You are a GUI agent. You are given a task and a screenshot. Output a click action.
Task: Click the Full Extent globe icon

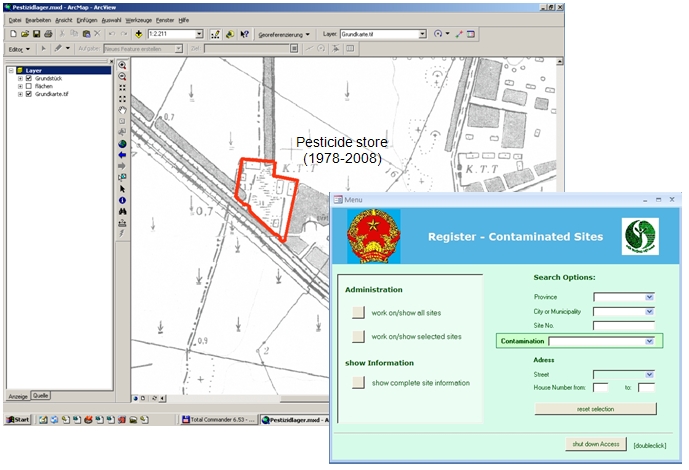point(122,143)
